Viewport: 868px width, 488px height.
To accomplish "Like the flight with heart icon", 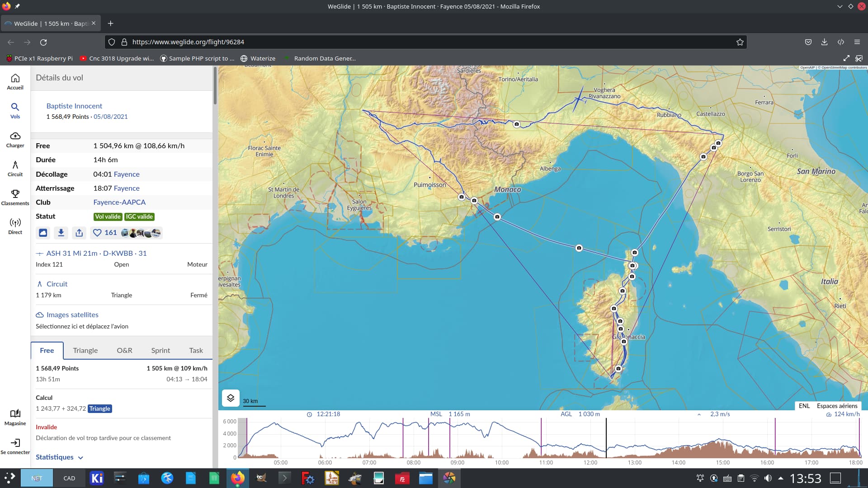I will (97, 233).
